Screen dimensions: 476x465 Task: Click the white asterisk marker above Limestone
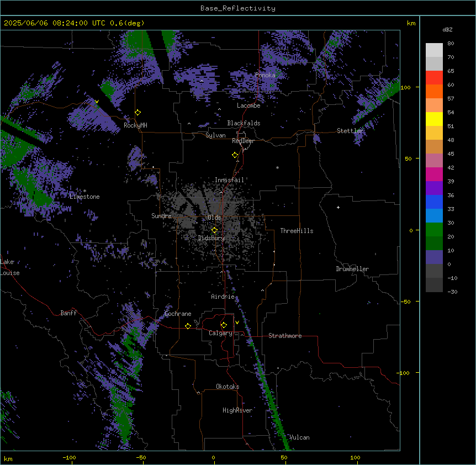tap(84, 191)
